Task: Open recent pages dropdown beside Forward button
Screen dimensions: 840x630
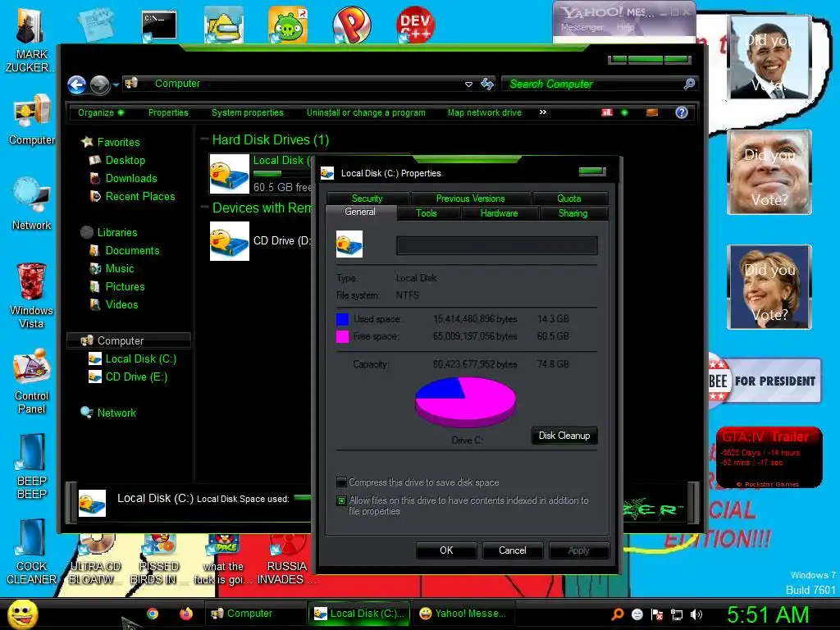Action: (116, 84)
